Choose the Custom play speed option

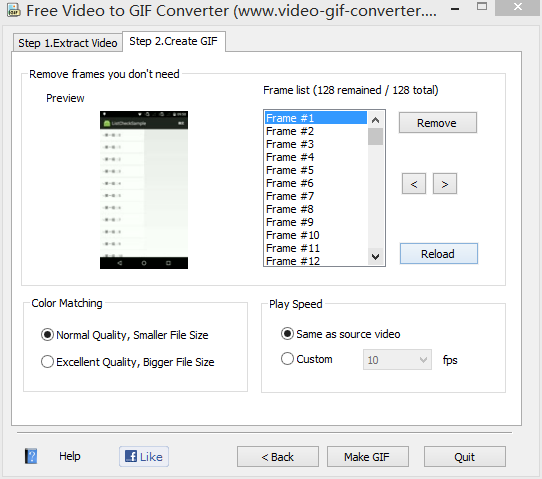pyautogui.click(x=307, y=359)
